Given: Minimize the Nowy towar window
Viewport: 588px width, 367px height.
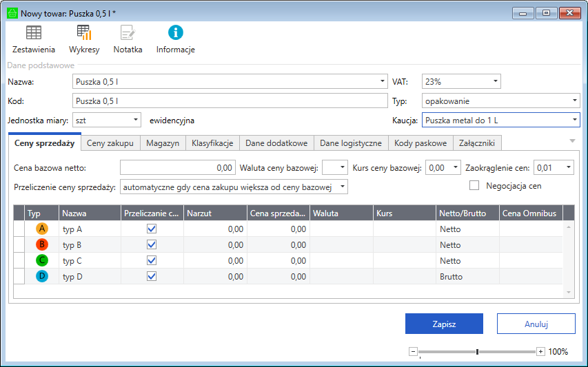Looking at the screenshot, I should [523, 13].
